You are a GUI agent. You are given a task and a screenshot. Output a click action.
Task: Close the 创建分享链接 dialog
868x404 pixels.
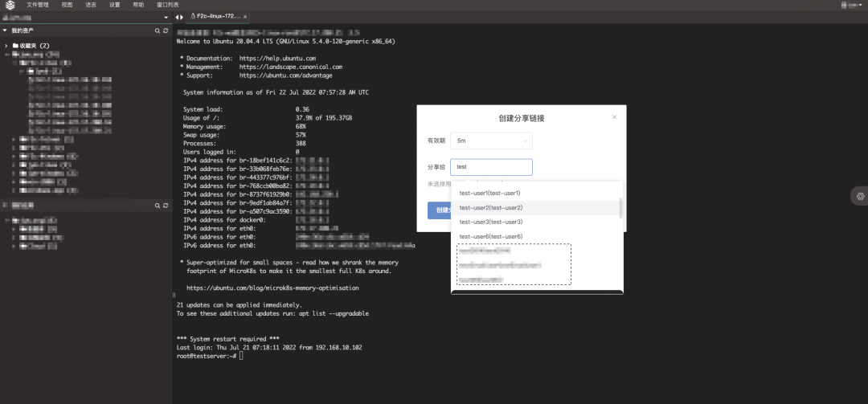pos(615,116)
